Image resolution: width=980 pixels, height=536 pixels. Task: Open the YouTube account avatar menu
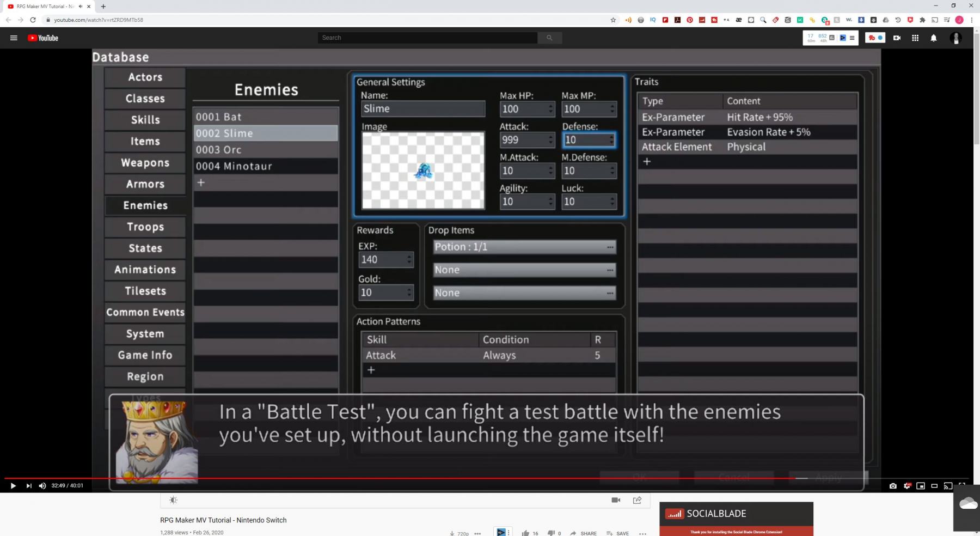pyautogui.click(x=955, y=38)
